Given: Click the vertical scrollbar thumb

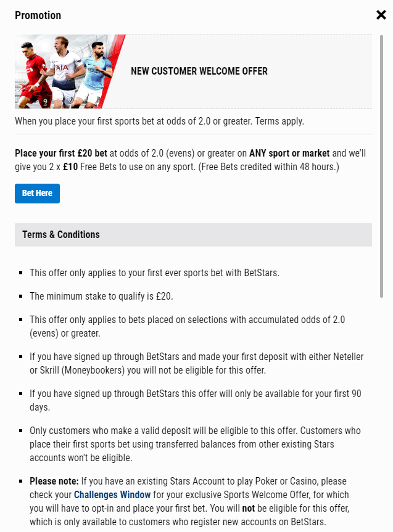Looking at the screenshot, I should click(x=381, y=166).
